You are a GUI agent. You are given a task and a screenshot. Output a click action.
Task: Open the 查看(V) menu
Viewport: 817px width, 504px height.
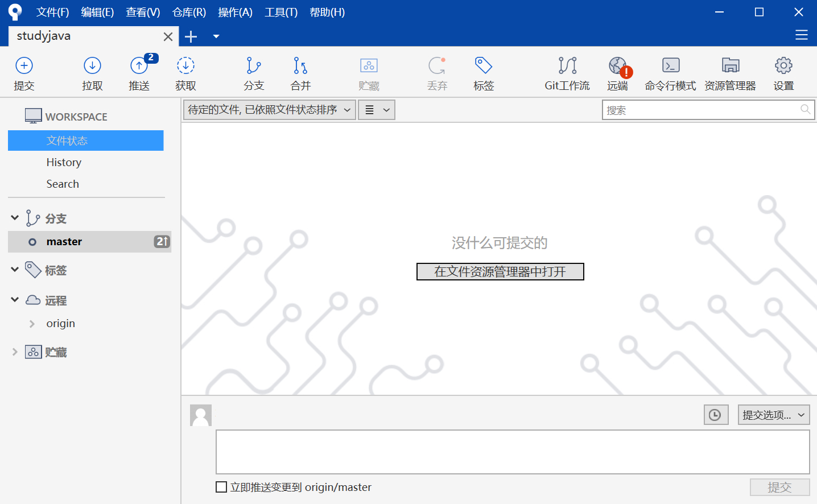click(x=143, y=12)
